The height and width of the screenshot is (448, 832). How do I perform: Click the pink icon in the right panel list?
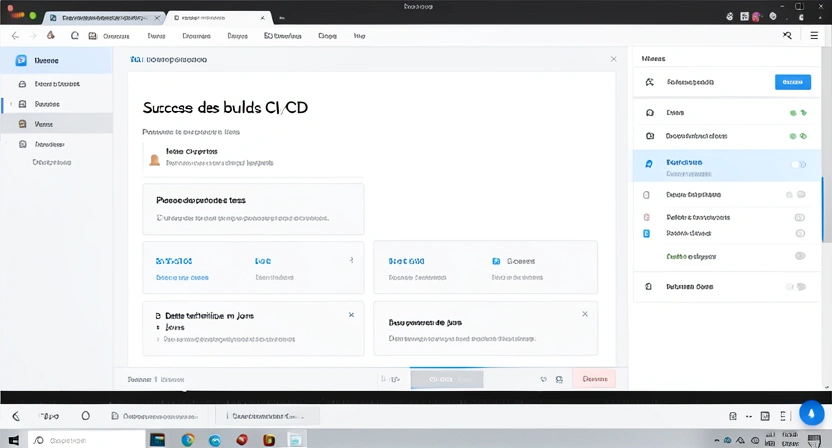coord(647,217)
